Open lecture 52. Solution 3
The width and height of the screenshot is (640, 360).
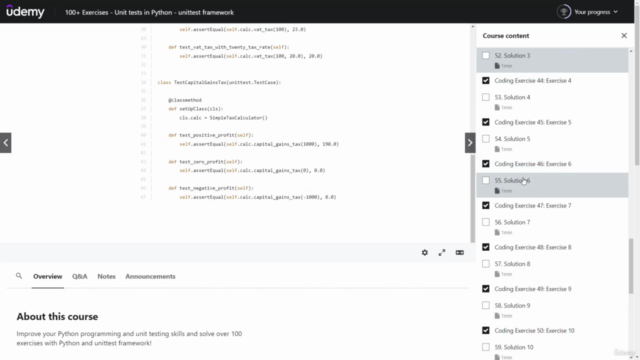click(x=512, y=56)
